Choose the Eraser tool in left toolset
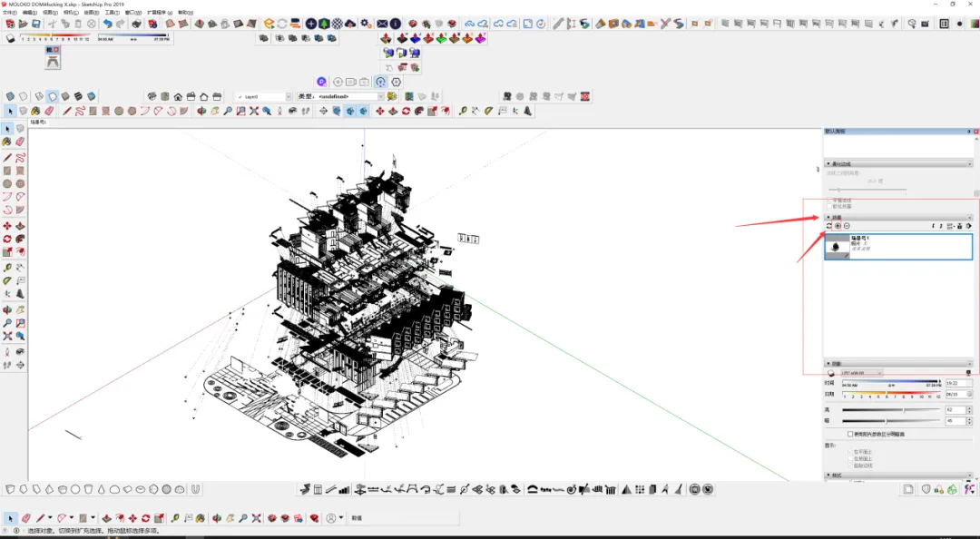Screen dimensions: 980x539 [21, 142]
